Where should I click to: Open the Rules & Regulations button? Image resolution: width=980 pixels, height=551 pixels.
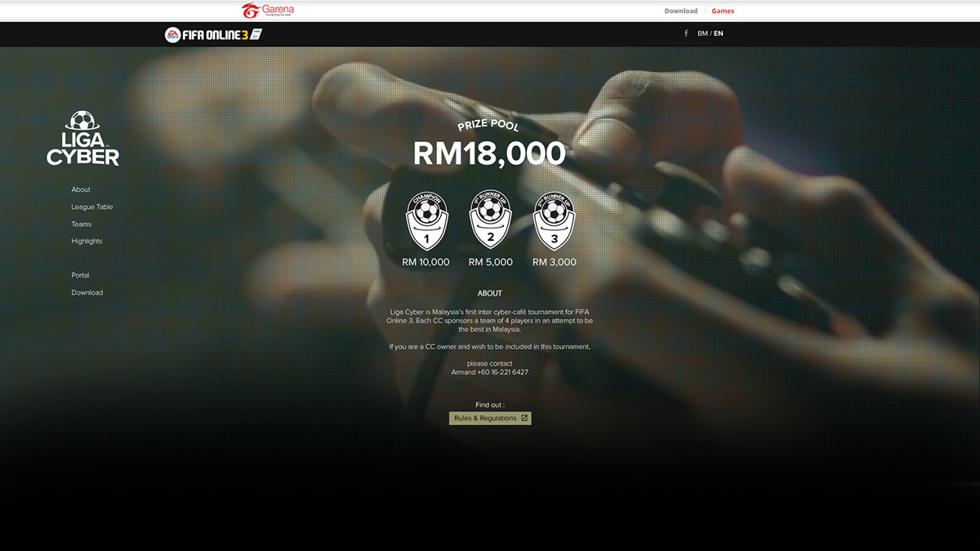(490, 418)
